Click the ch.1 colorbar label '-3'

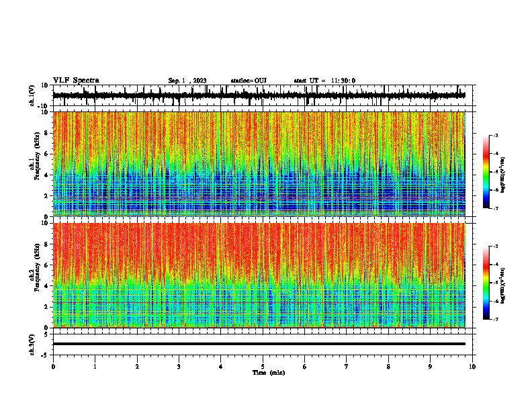pyautogui.click(x=495, y=135)
